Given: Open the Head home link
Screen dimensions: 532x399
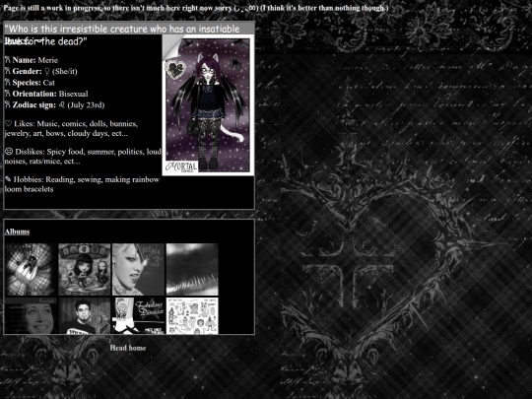Looking at the screenshot, I should [128, 348].
